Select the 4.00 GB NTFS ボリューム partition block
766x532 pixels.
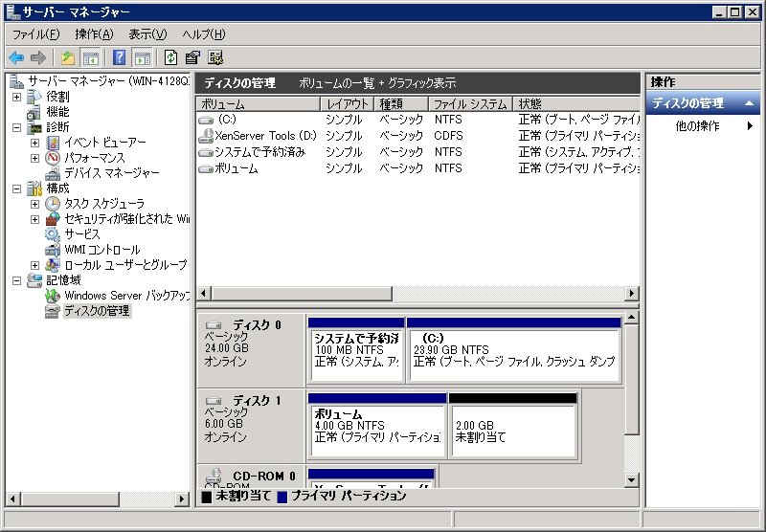pos(377,426)
